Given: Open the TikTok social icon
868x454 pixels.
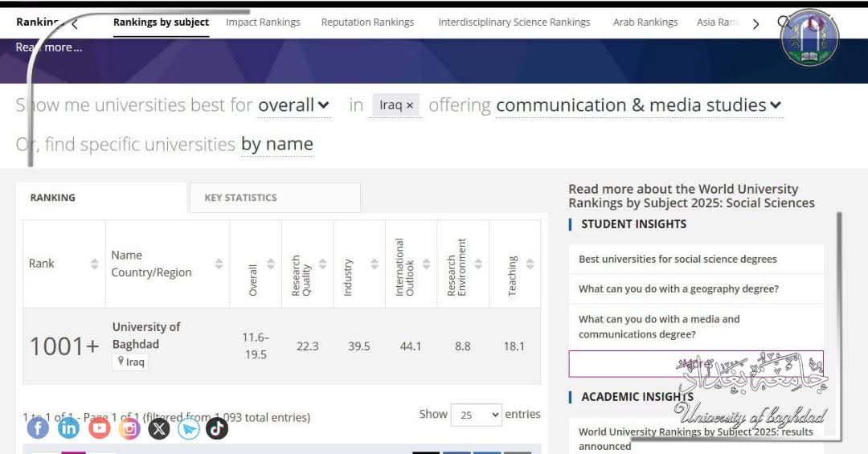Looking at the screenshot, I should (x=217, y=428).
